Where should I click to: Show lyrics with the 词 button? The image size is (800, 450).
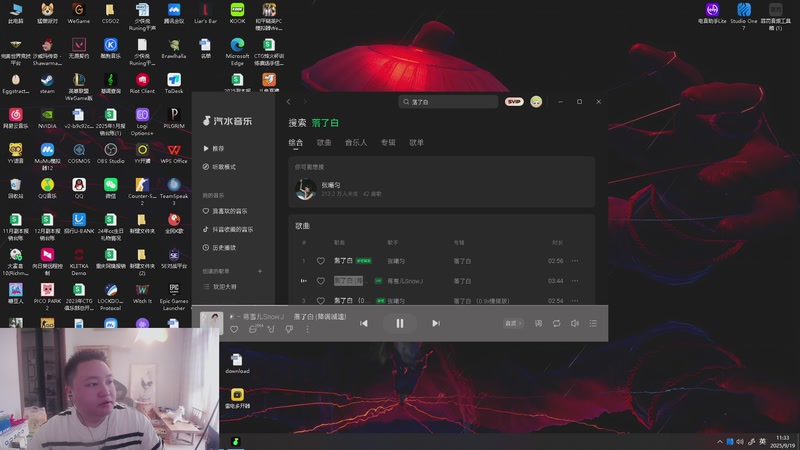538,323
